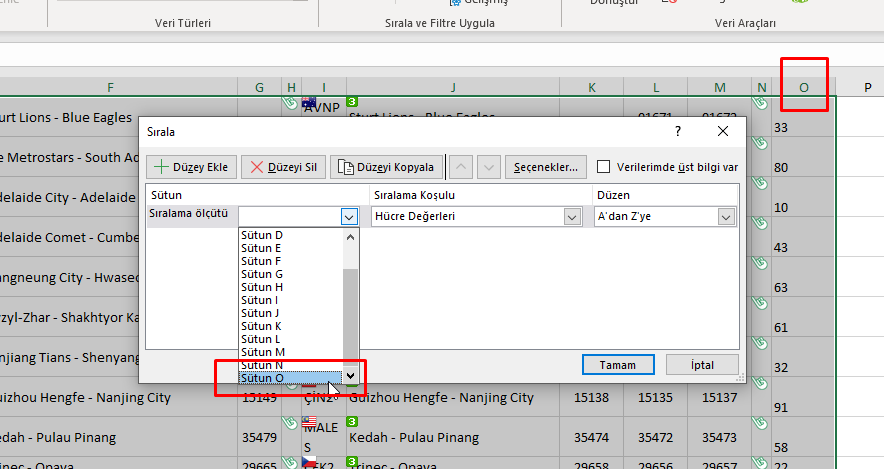Select Sütun H from the list

[290, 287]
